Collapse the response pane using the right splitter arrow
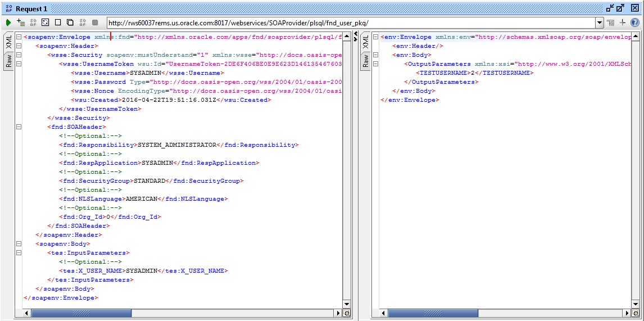644x321 pixels. [355, 39]
